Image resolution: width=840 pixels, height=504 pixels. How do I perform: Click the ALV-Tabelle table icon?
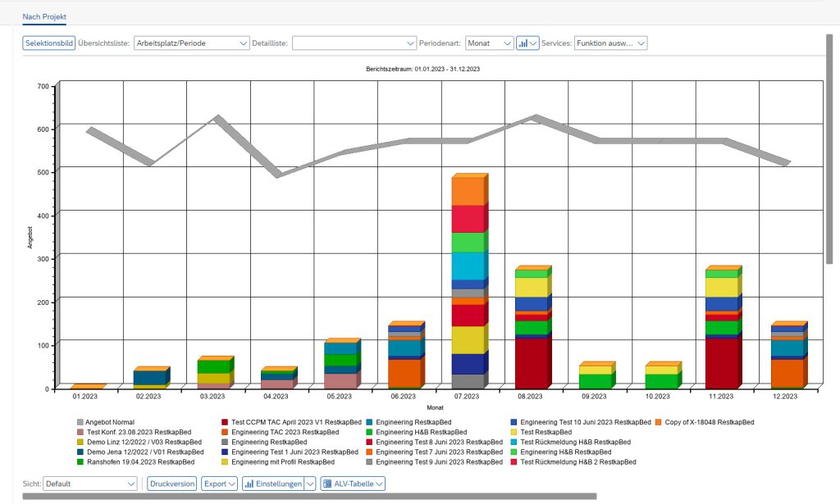352,484
